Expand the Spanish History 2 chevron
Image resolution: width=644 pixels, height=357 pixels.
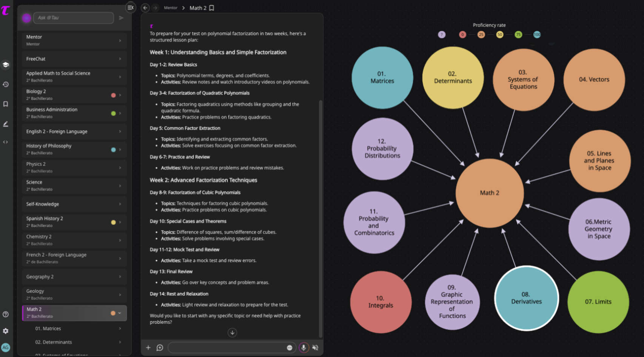120,222
